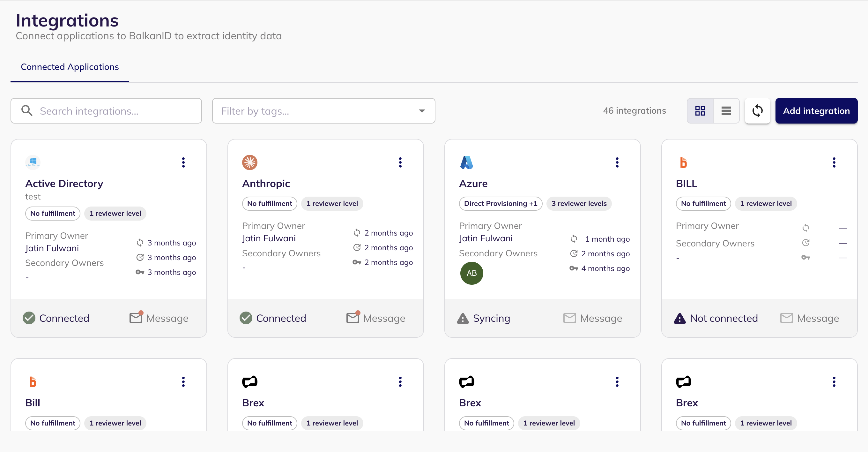Click the Anthropic logo icon
The image size is (868, 452).
tap(250, 162)
